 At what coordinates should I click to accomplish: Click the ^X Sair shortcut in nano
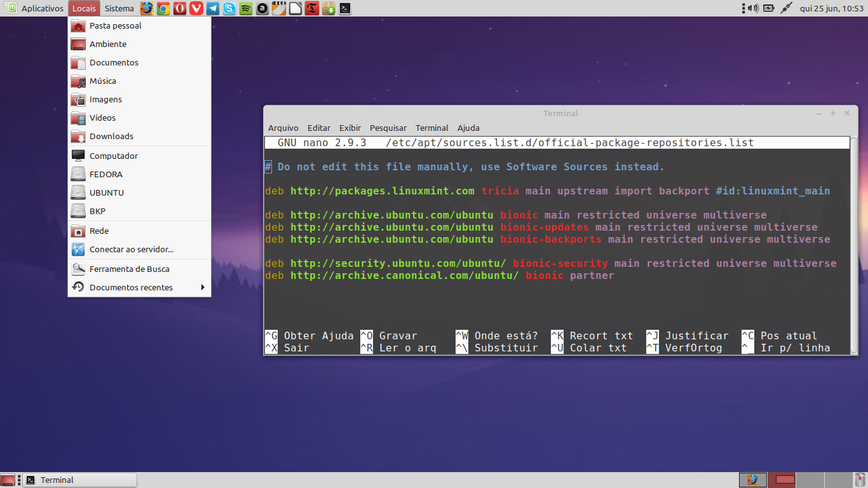point(287,348)
